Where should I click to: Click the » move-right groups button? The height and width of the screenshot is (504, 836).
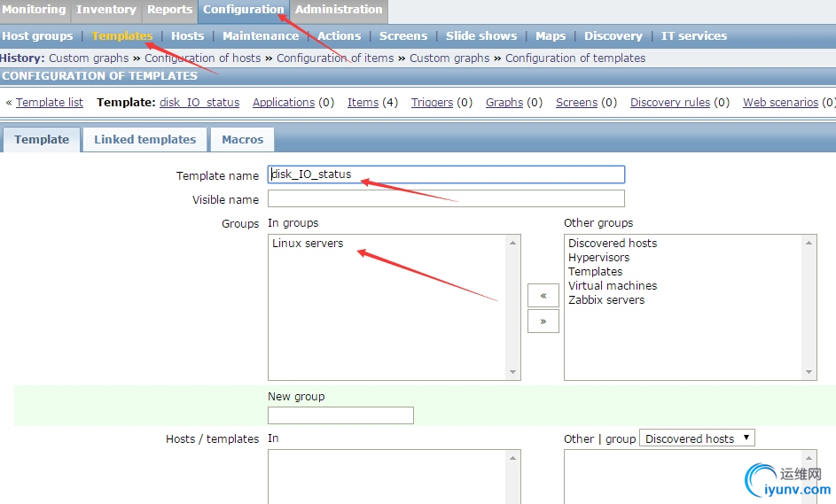click(543, 322)
